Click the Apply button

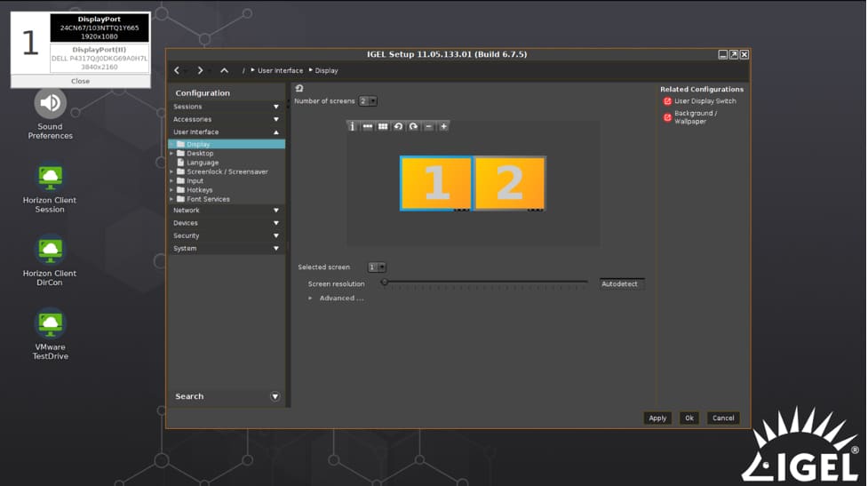pos(657,418)
